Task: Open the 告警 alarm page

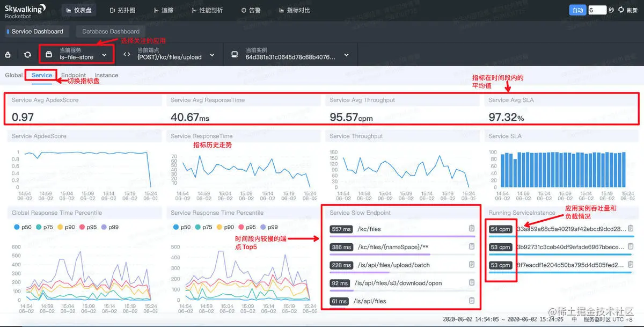Action: point(251,10)
